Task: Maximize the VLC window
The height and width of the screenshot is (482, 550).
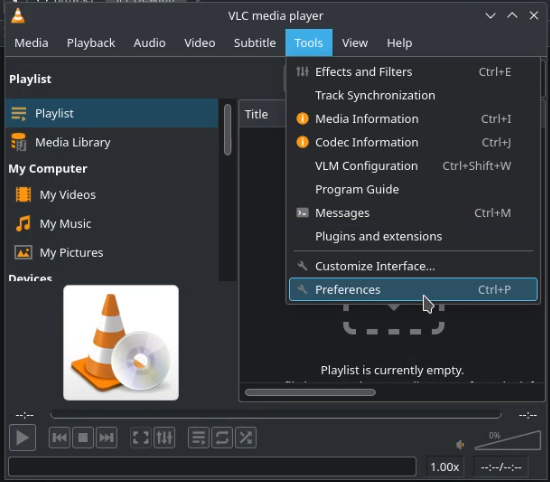Action: (512, 16)
